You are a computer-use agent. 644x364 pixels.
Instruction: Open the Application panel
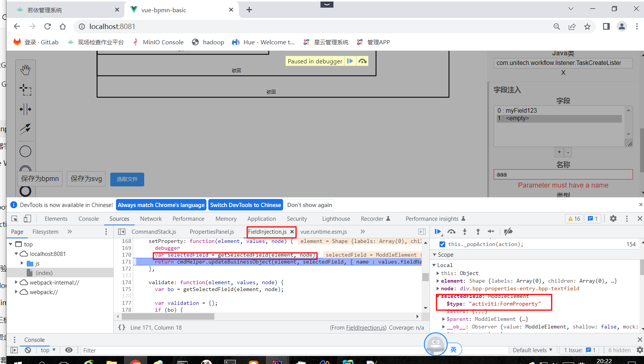[x=262, y=219]
